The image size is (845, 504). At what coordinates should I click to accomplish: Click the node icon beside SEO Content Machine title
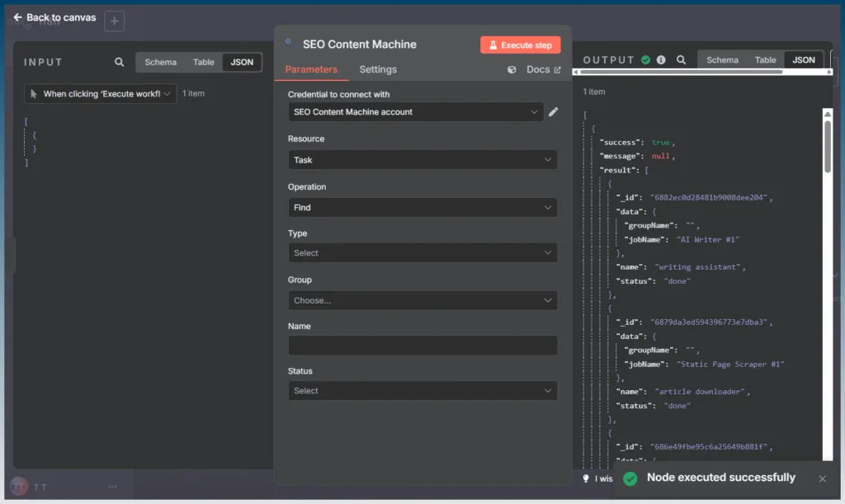tap(288, 41)
